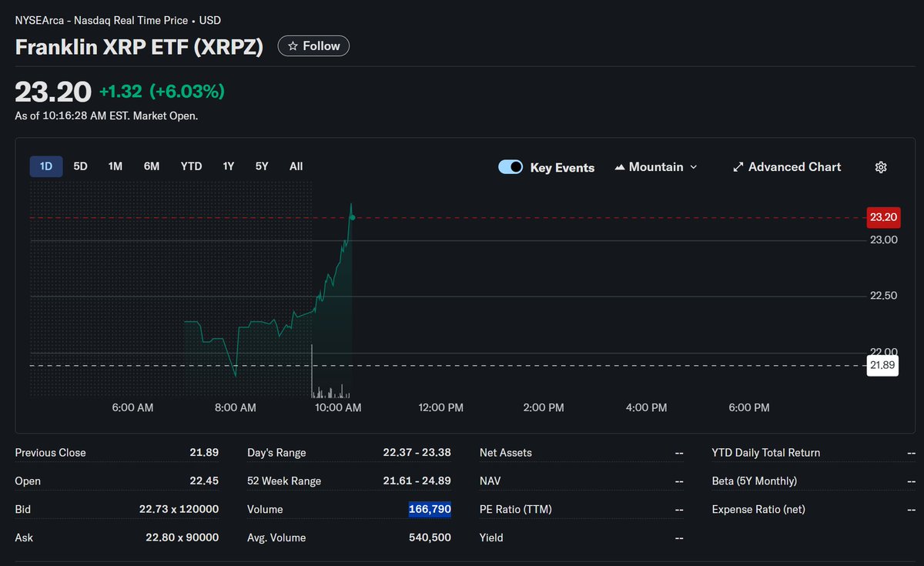Click the Previous Close value 21.89
924x566 pixels.
click(204, 453)
